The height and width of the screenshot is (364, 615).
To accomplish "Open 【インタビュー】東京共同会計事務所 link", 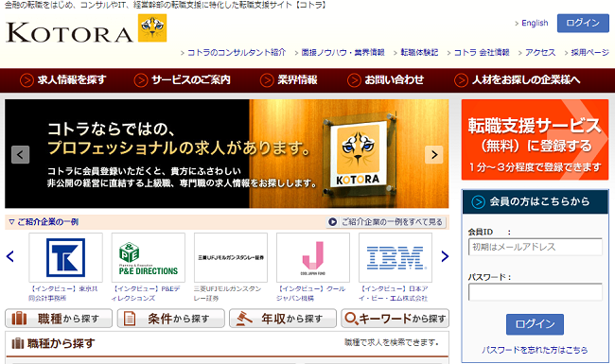I will (63, 293).
